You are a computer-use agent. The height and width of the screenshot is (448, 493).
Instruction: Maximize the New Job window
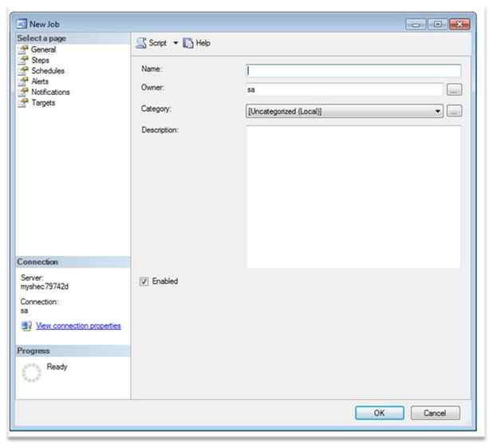pos(437,24)
